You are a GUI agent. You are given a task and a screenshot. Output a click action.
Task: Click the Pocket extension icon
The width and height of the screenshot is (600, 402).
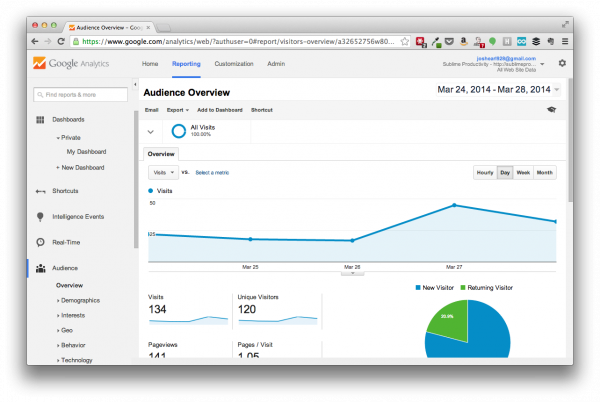449,41
